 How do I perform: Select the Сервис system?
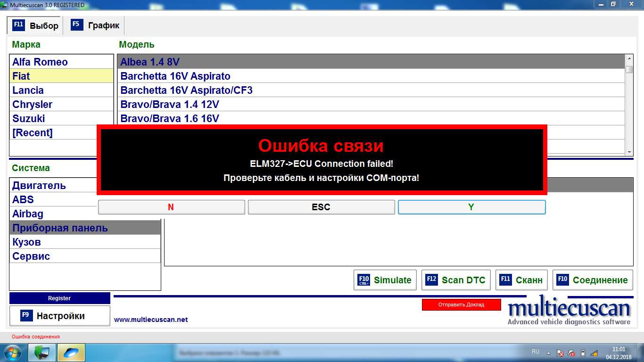pos(85,256)
